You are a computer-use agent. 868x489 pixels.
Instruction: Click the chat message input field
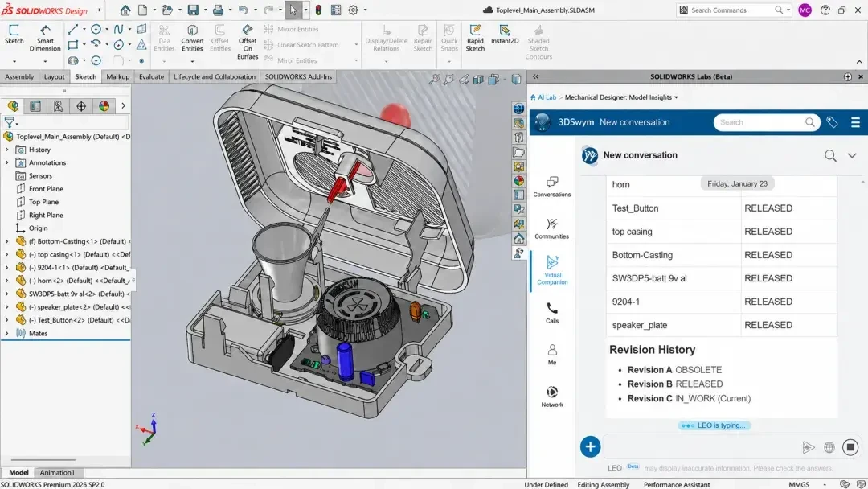[700, 447]
